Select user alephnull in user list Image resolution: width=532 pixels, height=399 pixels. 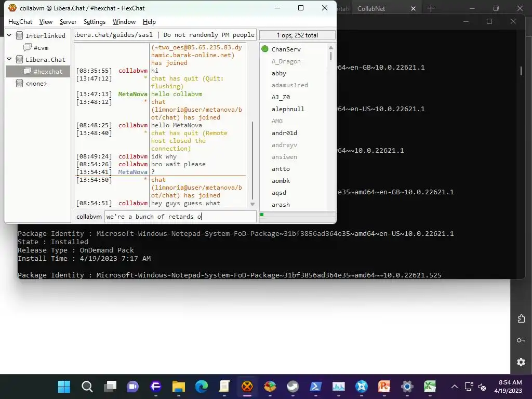pyautogui.click(x=288, y=109)
